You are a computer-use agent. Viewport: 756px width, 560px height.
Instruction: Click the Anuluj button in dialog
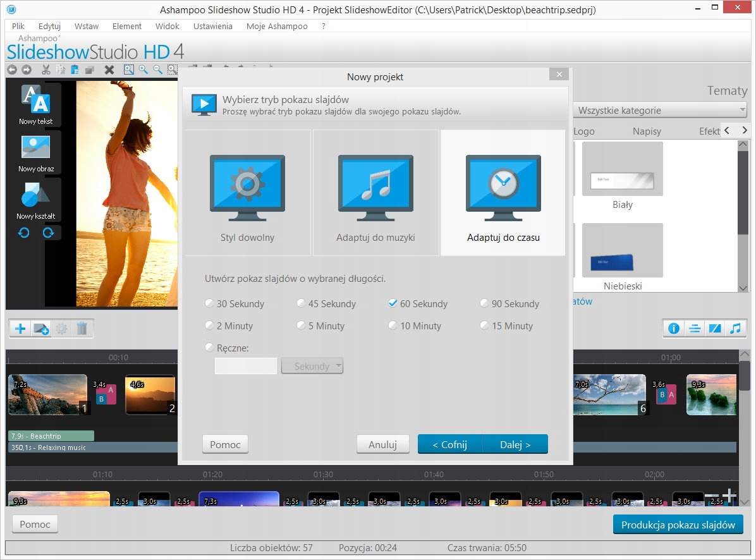click(382, 444)
